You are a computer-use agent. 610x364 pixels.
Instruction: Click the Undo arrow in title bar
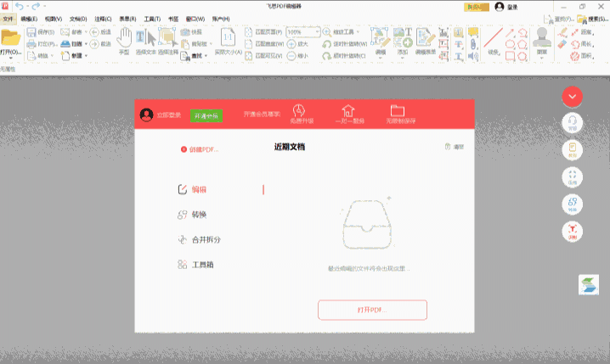point(20,6)
